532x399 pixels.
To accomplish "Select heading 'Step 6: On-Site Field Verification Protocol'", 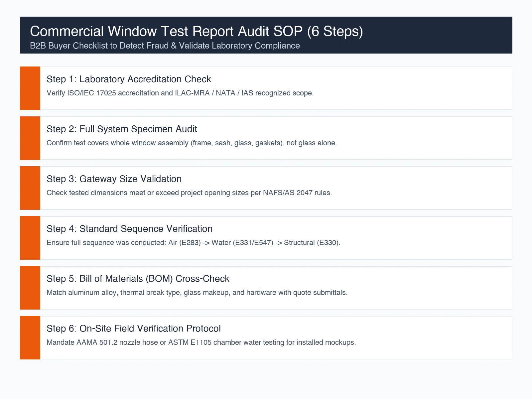I will pyautogui.click(x=134, y=329).
